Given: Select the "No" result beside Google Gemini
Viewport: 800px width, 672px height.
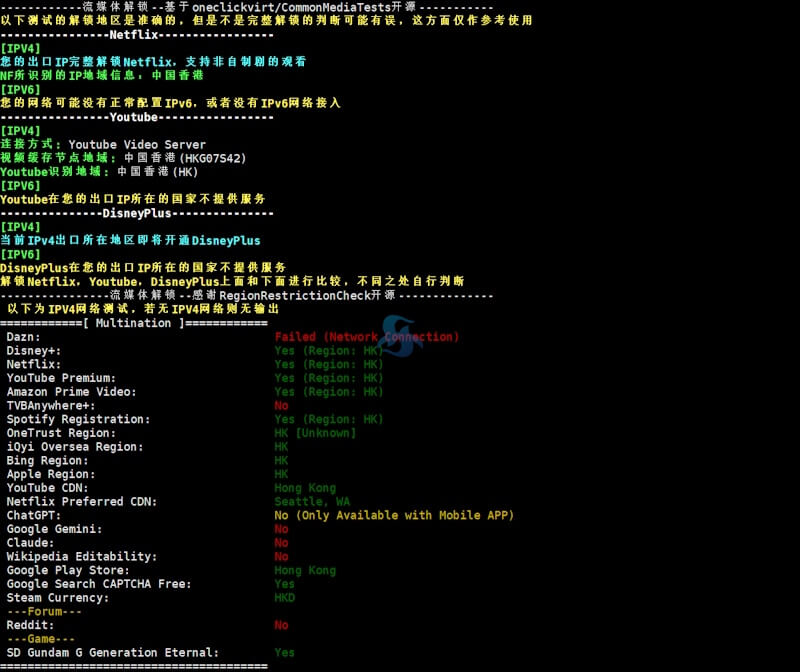Looking at the screenshot, I should 281,529.
